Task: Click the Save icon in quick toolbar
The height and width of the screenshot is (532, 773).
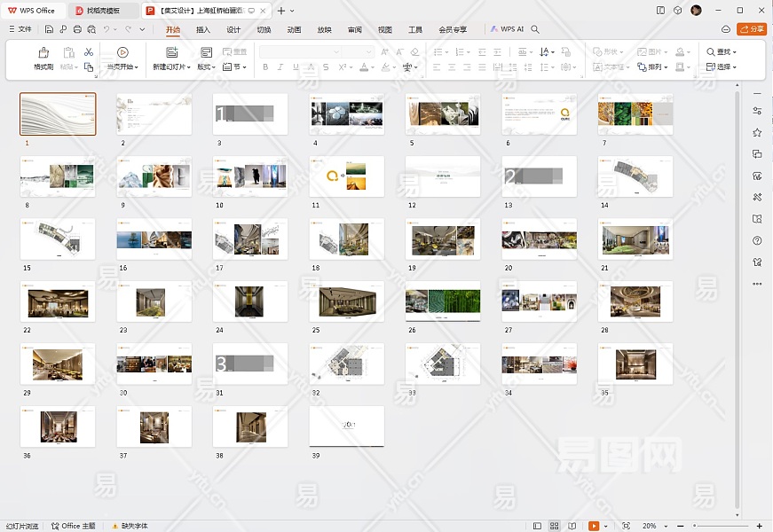Action: click(x=50, y=29)
